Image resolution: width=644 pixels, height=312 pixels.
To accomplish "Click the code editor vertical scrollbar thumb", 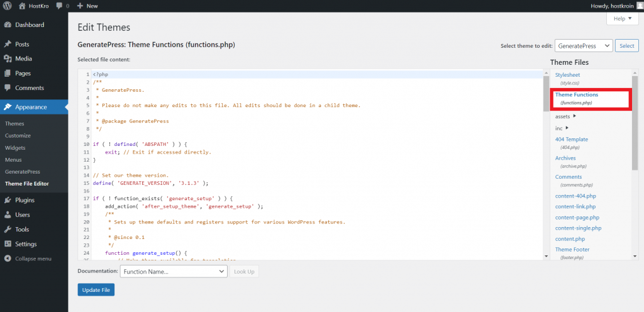I will [547, 94].
